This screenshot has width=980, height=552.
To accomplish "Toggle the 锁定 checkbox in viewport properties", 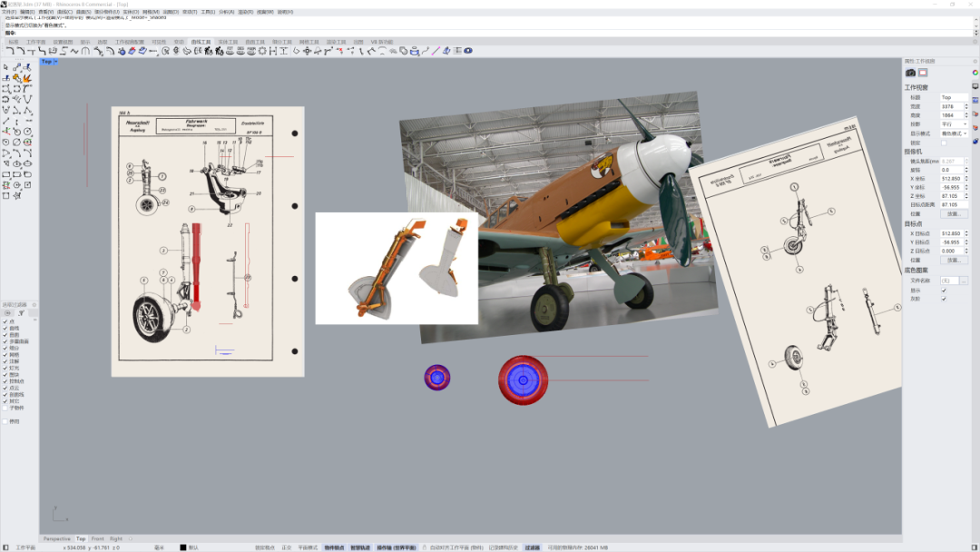I will (944, 143).
